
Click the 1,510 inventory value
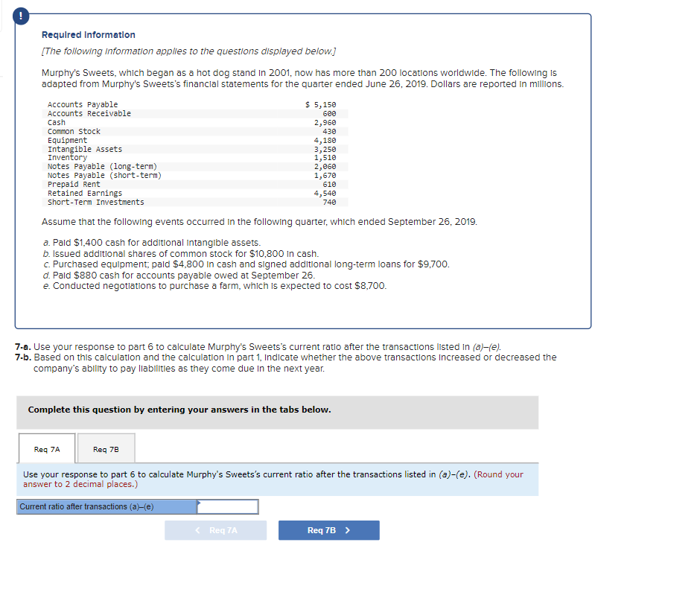click(325, 158)
